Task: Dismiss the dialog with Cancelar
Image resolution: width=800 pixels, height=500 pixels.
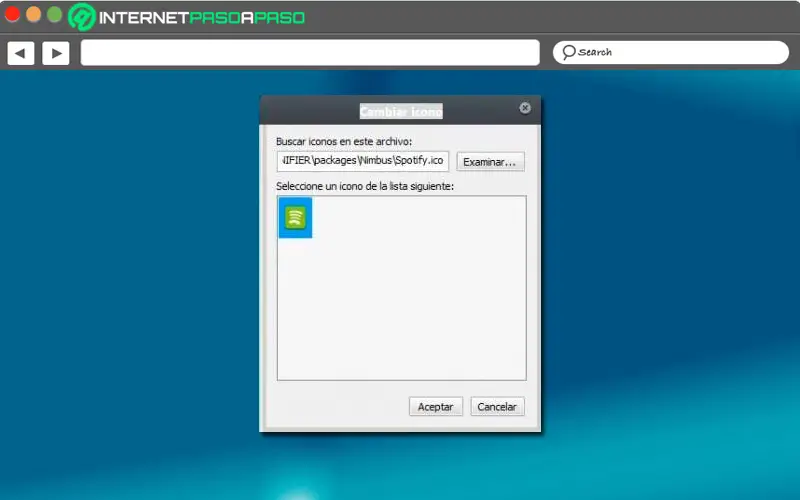Action: pyautogui.click(x=497, y=407)
